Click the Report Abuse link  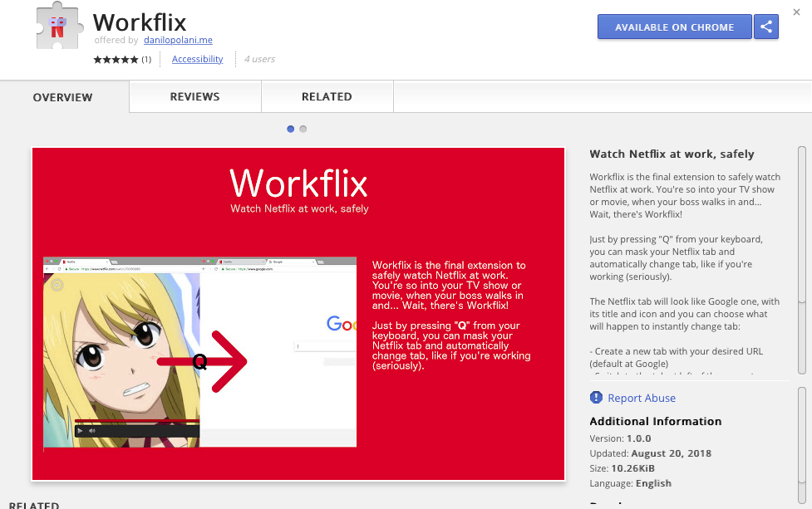[642, 398]
